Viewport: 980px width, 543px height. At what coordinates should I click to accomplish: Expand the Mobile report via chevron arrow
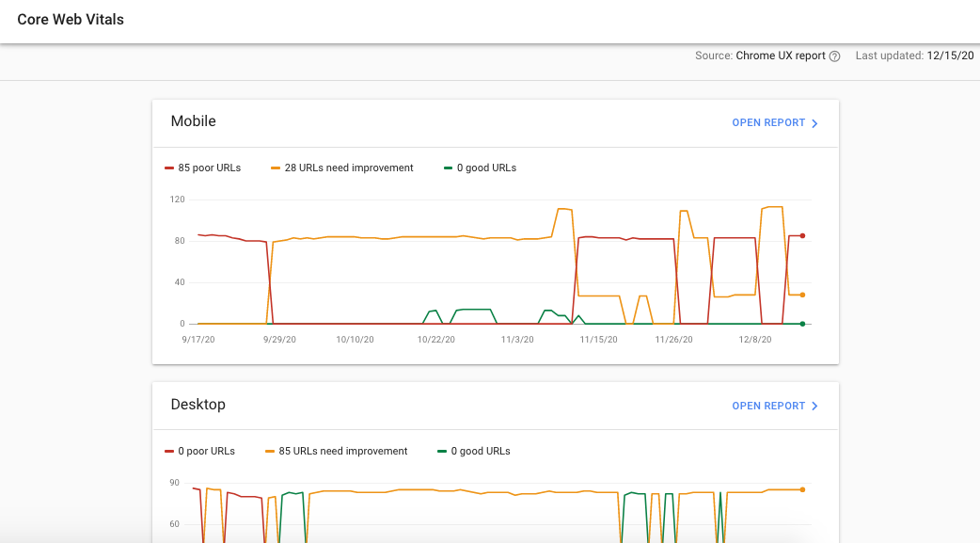point(814,122)
